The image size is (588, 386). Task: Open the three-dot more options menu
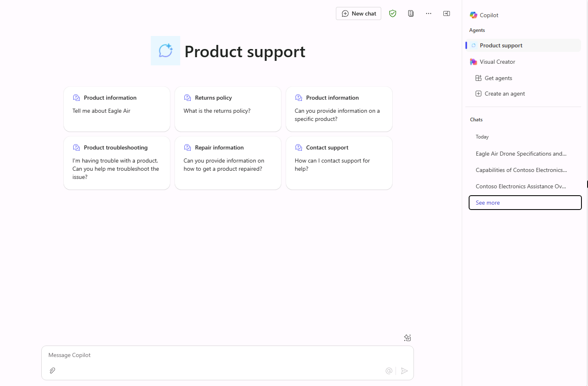tap(429, 13)
